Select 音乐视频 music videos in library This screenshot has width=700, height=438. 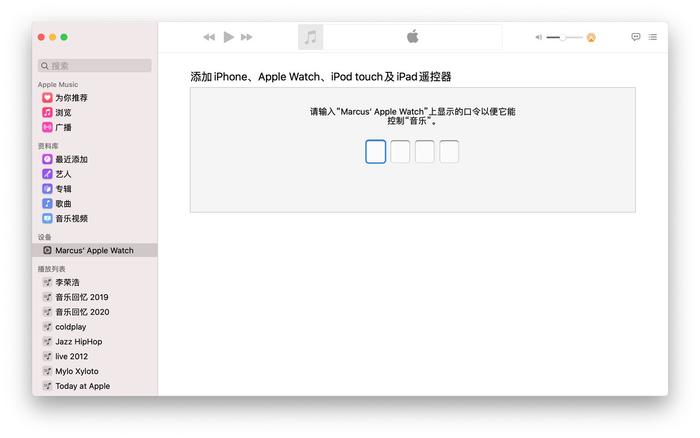65,218
